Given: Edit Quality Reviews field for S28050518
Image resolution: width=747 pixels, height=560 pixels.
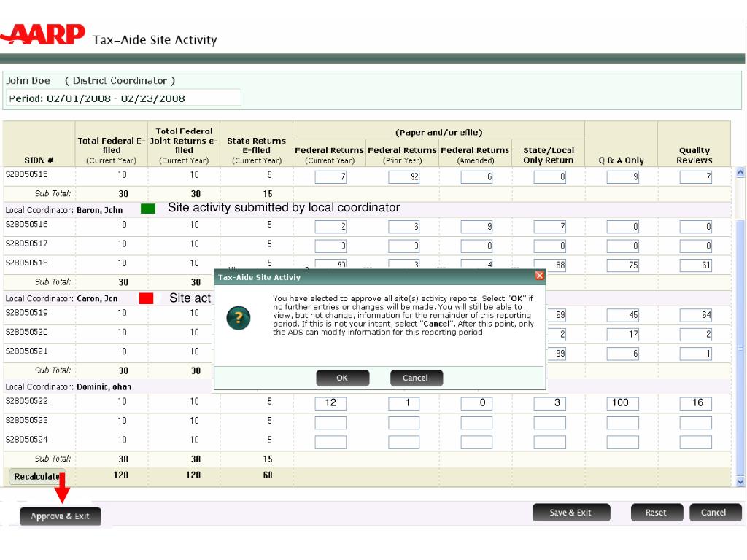Looking at the screenshot, I should coord(695,265).
